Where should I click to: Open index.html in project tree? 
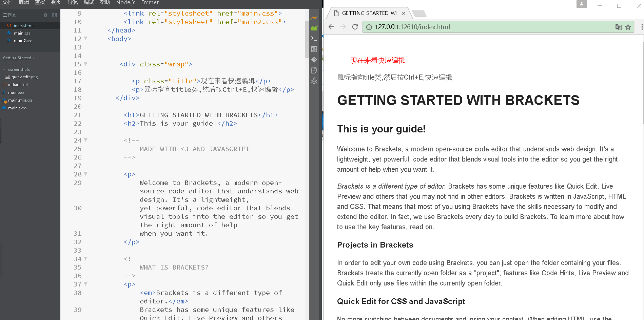pyautogui.click(x=18, y=85)
